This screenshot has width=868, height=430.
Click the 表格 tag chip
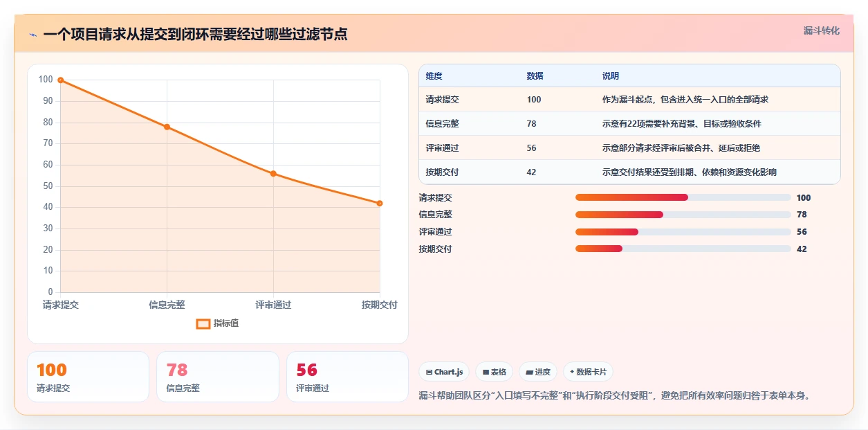click(494, 372)
